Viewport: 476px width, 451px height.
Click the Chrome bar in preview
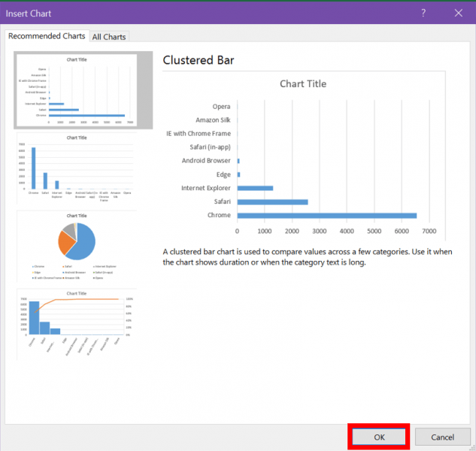326,216
